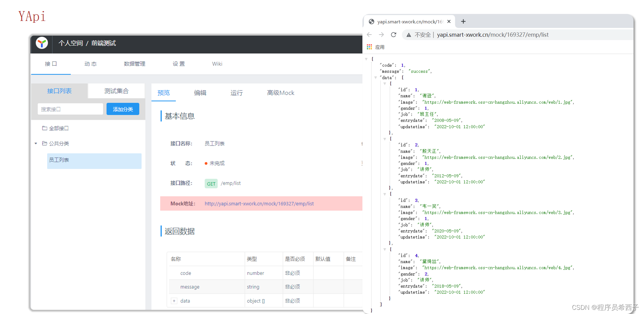The image size is (644, 314).
Task: Click the 名称 column header
Action: [x=176, y=259]
